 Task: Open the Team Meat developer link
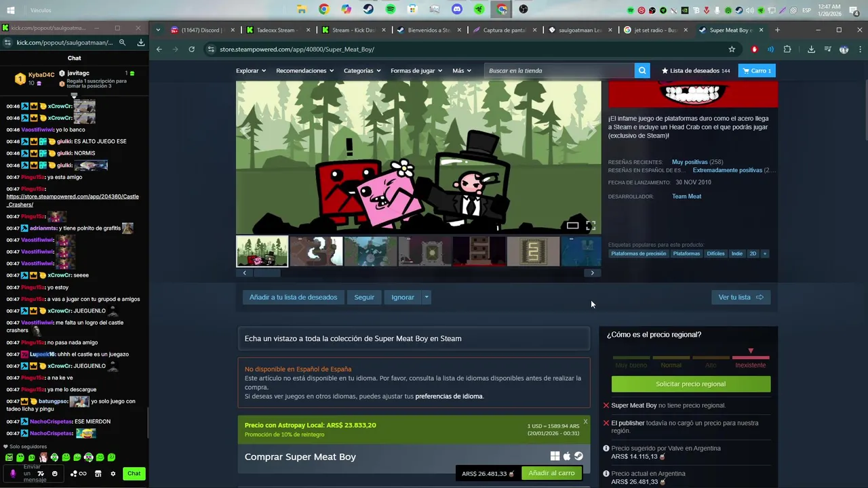coord(686,197)
